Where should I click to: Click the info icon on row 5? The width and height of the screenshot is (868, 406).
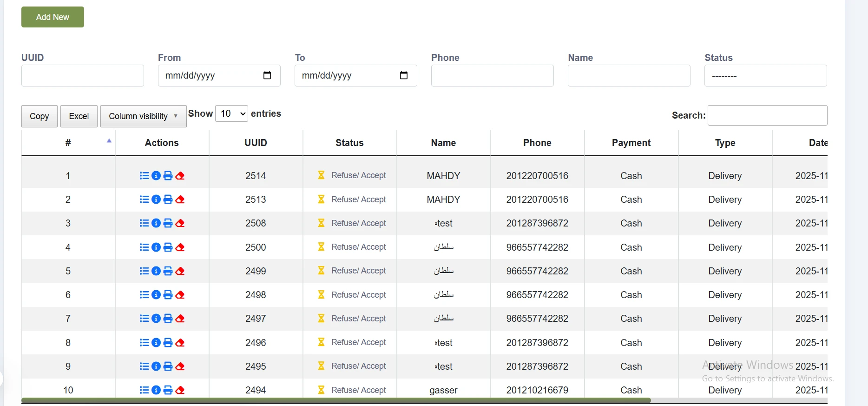(156, 271)
